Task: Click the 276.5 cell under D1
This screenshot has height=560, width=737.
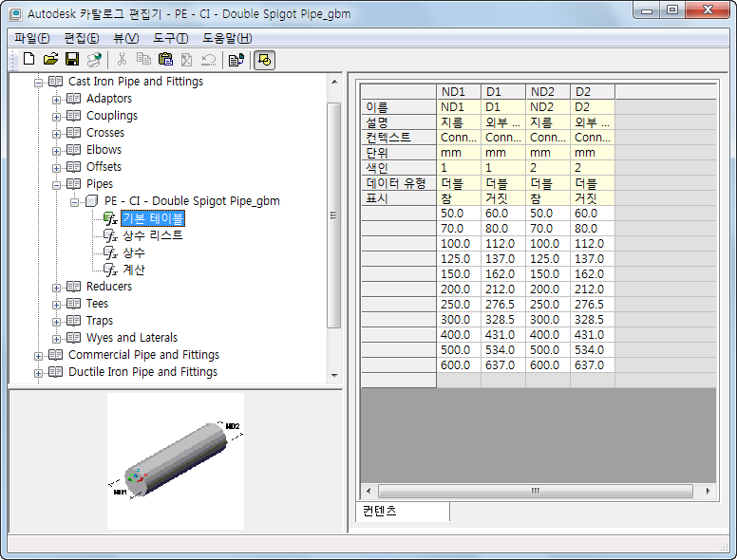Action: (x=503, y=305)
